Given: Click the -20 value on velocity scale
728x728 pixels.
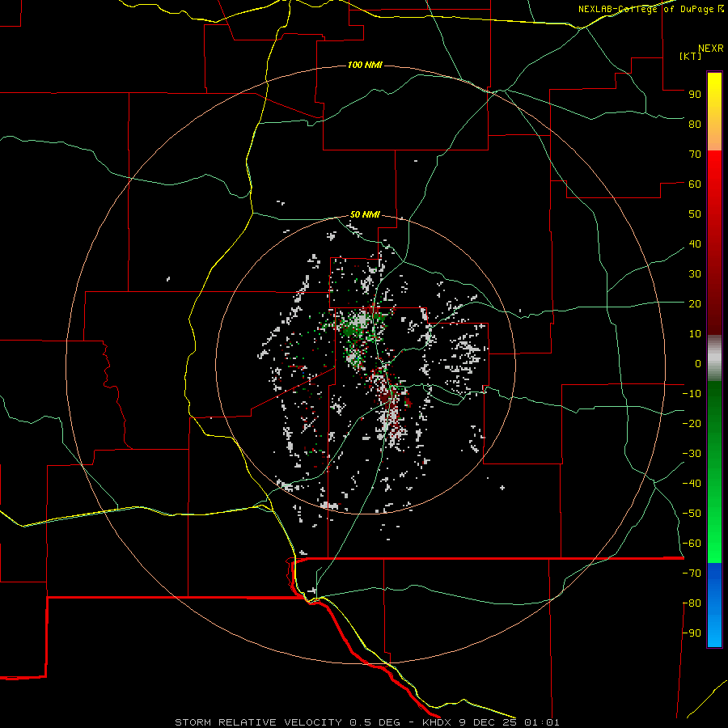Looking at the screenshot, I should [692, 423].
